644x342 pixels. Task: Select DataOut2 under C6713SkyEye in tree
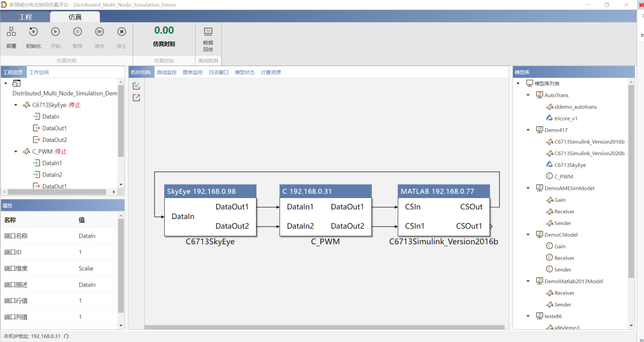54,140
